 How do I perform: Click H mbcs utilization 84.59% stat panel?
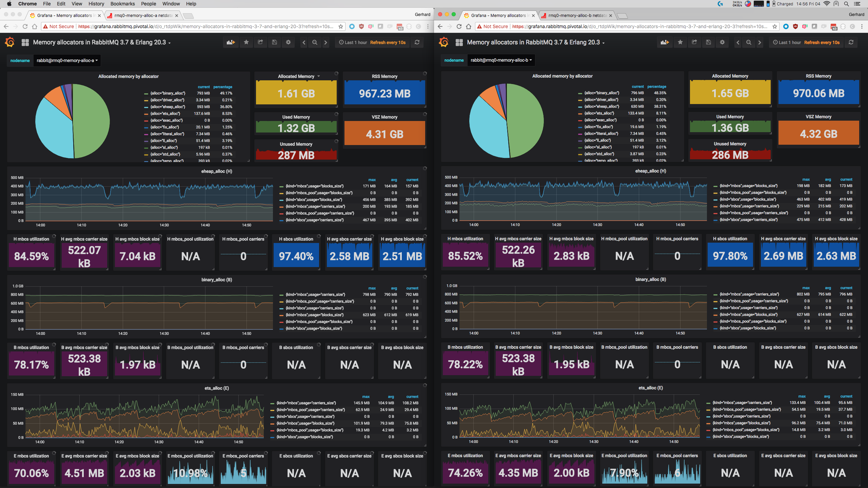(31, 252)
